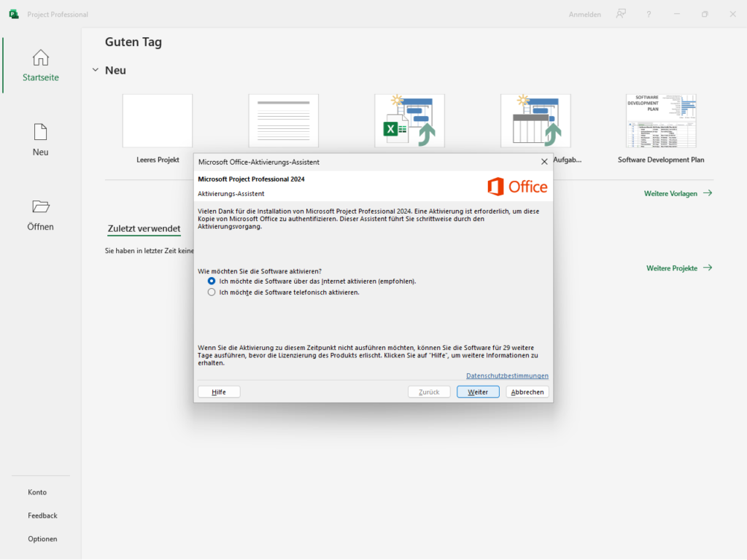Open Konto in the sidebar

(37, 492)
